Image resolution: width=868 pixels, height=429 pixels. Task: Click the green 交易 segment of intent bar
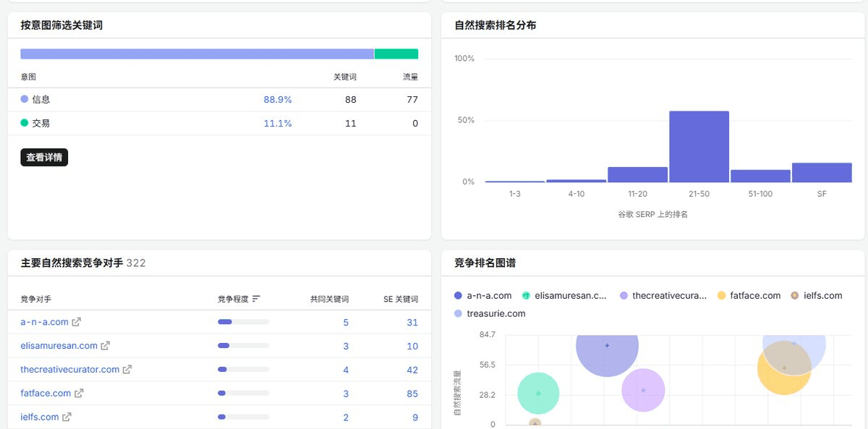(x=396, y=54)
